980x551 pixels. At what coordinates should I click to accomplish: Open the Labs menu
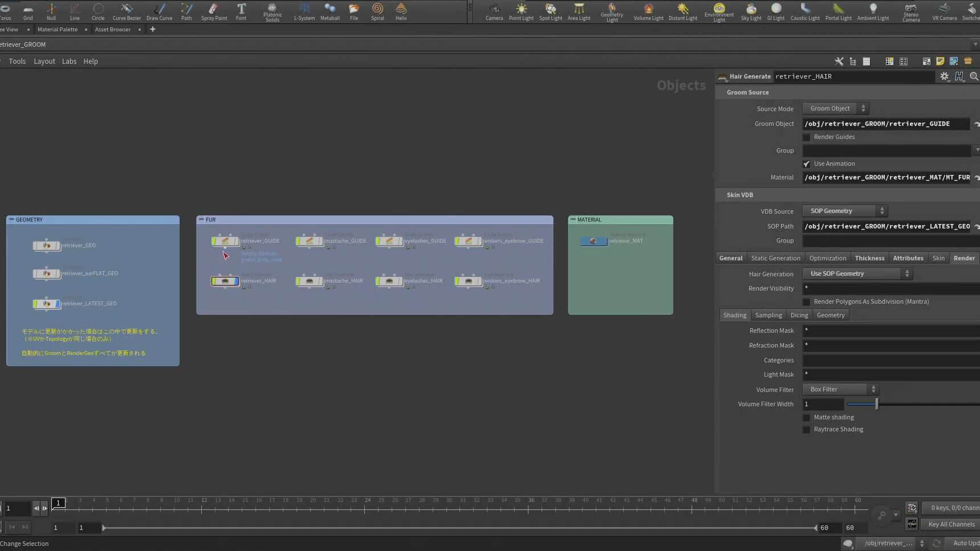pyautogui.click(x=69, y=62)
